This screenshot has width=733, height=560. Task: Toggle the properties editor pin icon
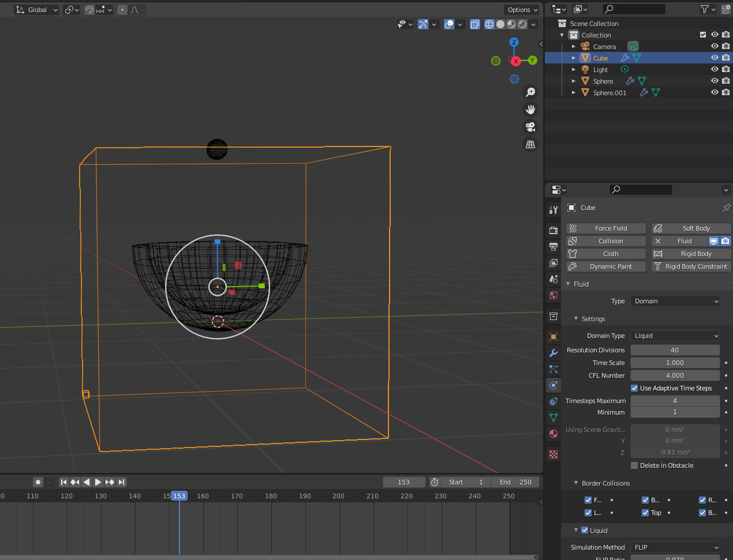[726, 208]
